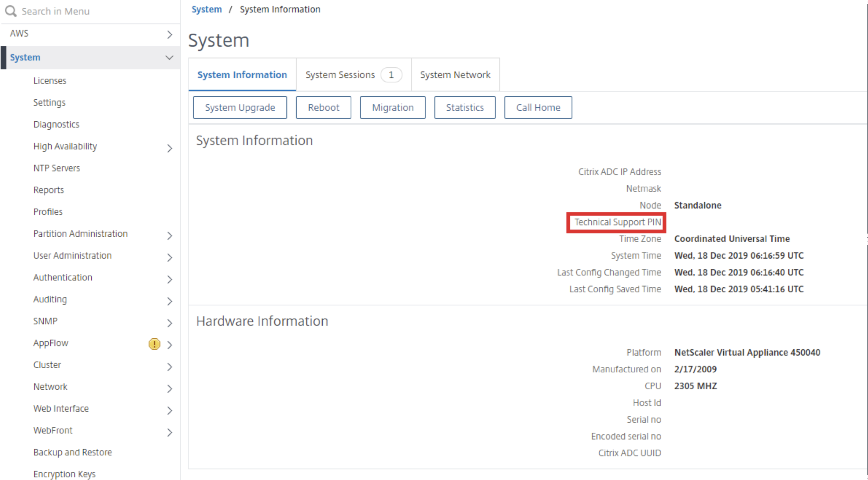
Task: Open the NTP Servers settings page
Action: click(x=56, y=167)
